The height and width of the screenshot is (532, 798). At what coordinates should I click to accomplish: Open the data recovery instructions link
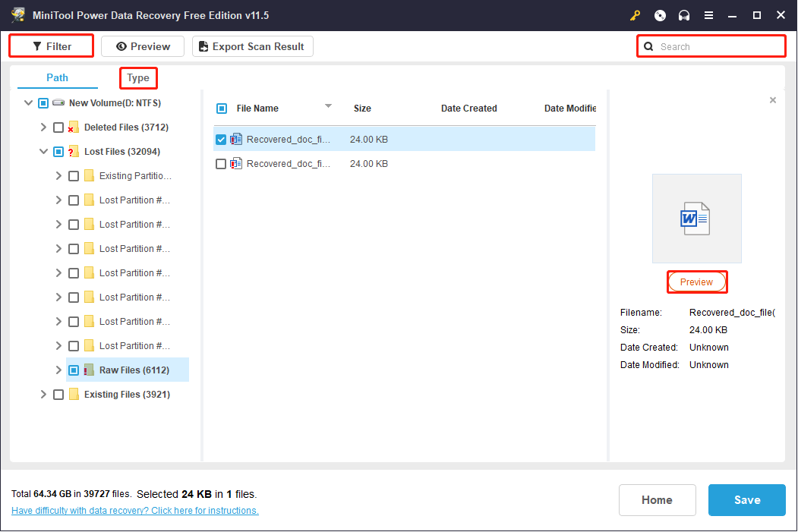coord(135,511)
